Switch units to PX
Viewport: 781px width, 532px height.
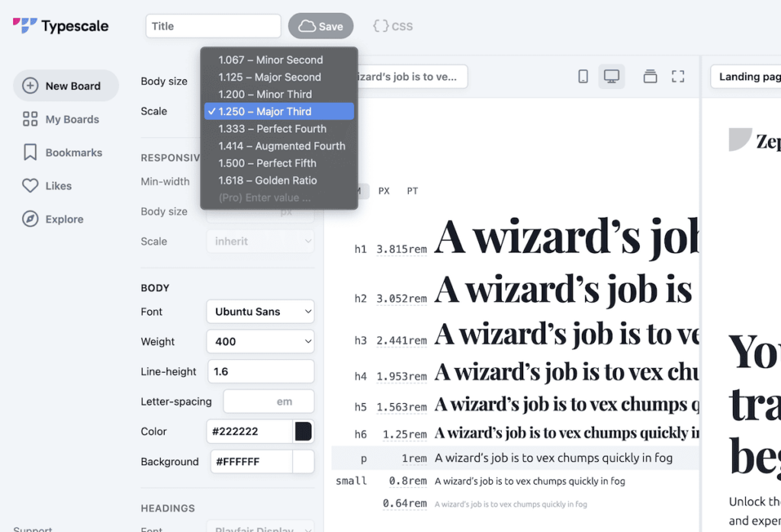point(384,191)
